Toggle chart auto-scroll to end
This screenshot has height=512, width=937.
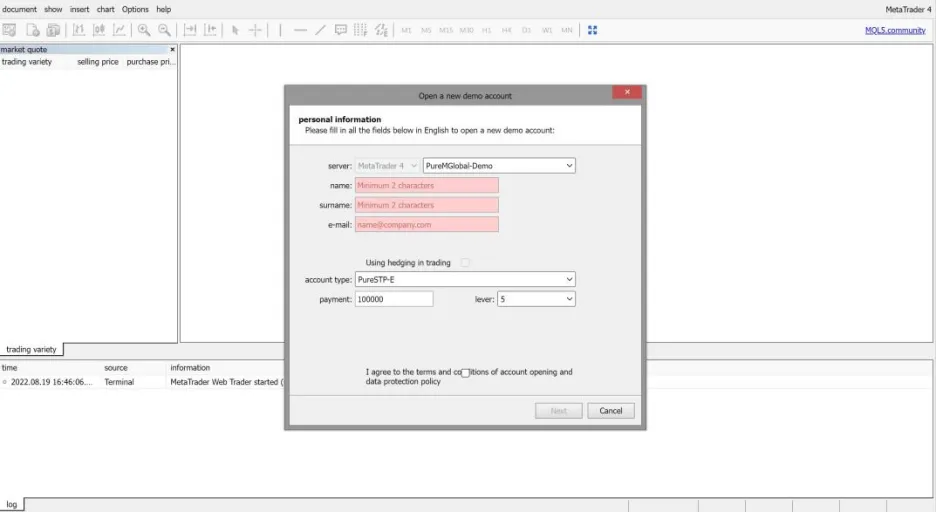point(190,30)
